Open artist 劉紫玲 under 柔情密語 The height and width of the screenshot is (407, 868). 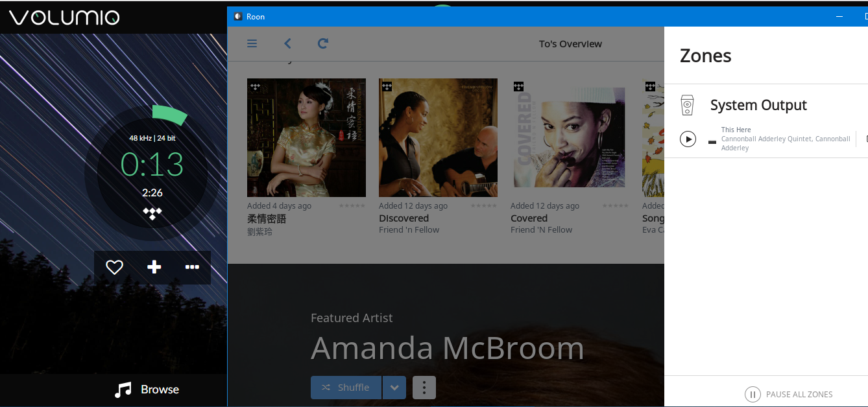coord(260,231)
